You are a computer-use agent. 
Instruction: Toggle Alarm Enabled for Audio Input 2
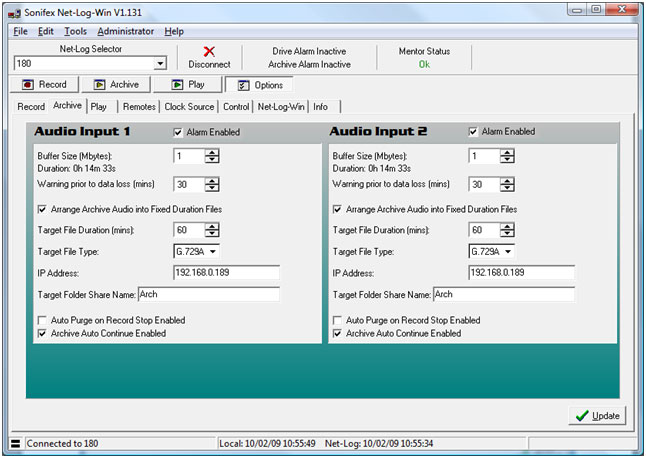coord(473,132)
